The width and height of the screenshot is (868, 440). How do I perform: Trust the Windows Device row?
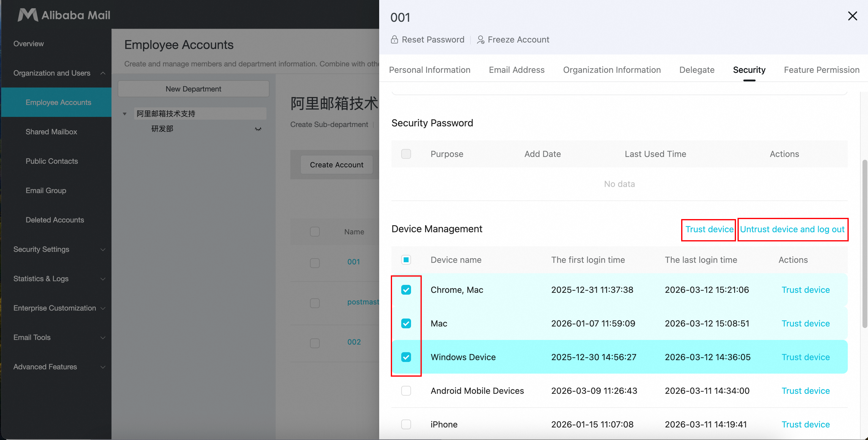[805, 357]
